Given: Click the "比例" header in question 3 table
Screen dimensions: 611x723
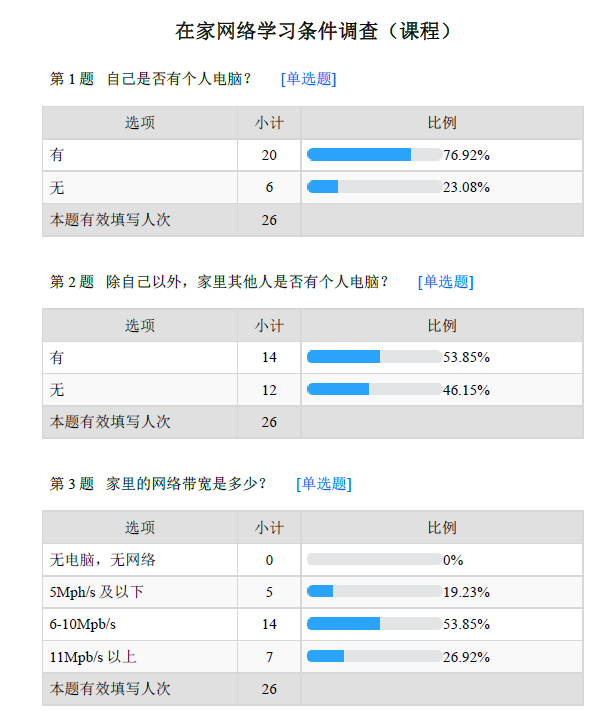Looking at the screenshot, I should (x=441, y=527).
